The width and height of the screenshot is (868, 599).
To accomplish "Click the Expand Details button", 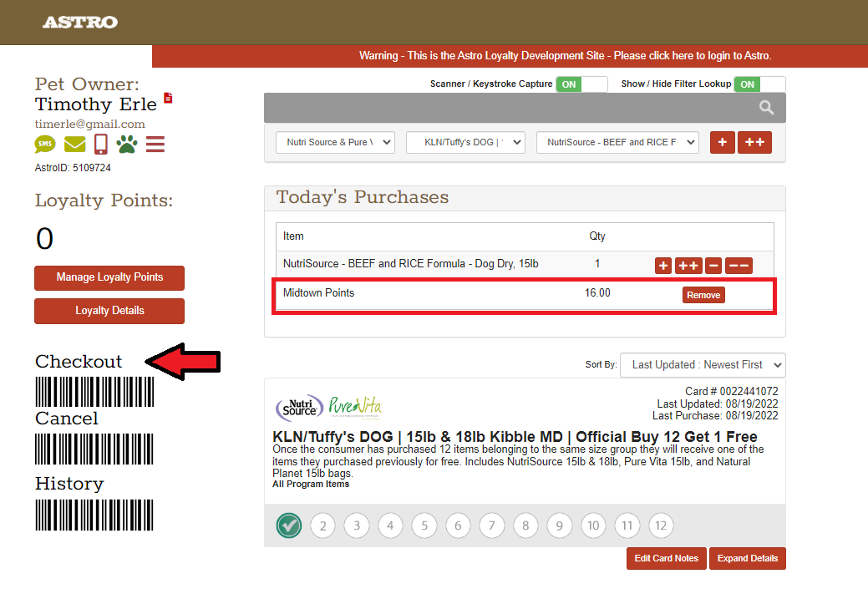I will [x=748, y=559].
